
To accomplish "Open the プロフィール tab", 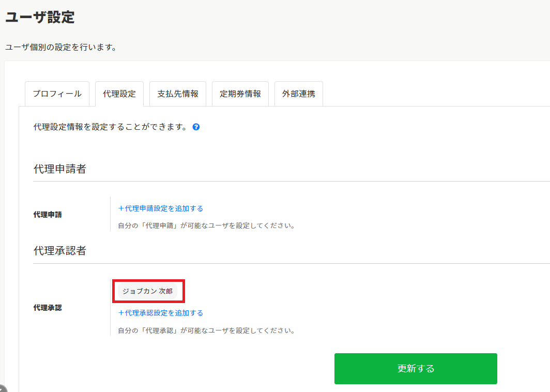I will (57, 94).
